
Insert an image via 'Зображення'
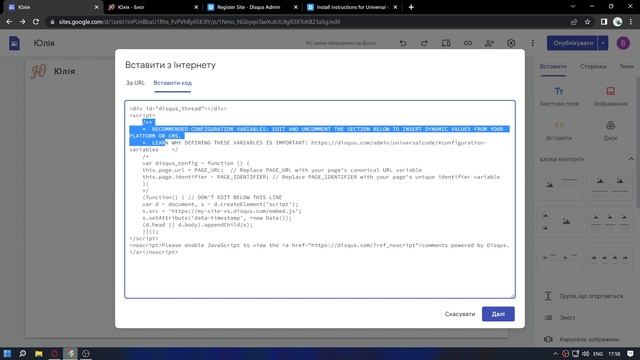pyautogui.click(x=610, y=96)
